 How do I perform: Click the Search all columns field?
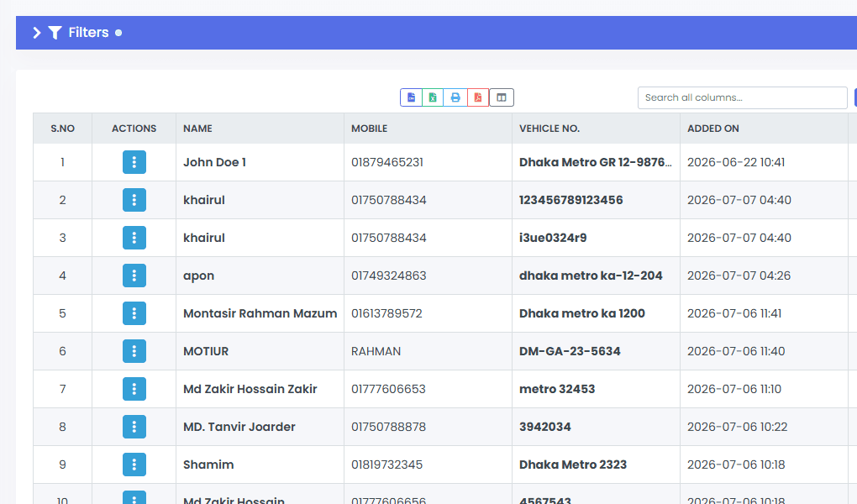[742, 97]
